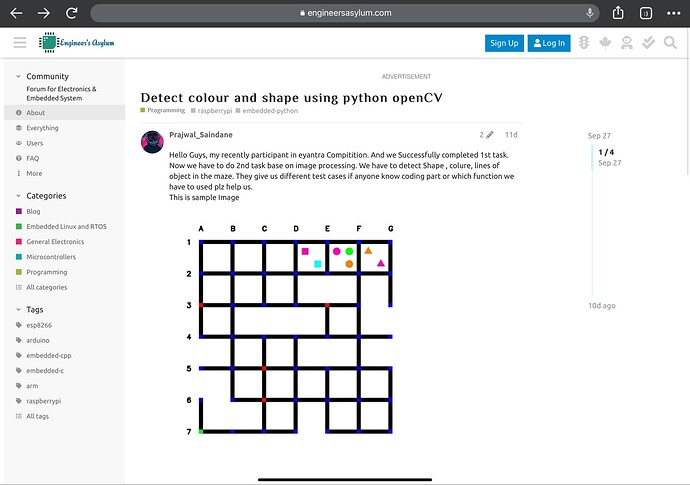
Task: Click the traffic light header icon
Action: point(584,43)
